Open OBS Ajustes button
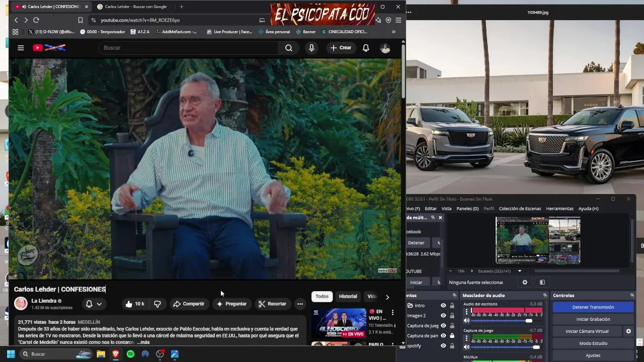 (593, 355)
